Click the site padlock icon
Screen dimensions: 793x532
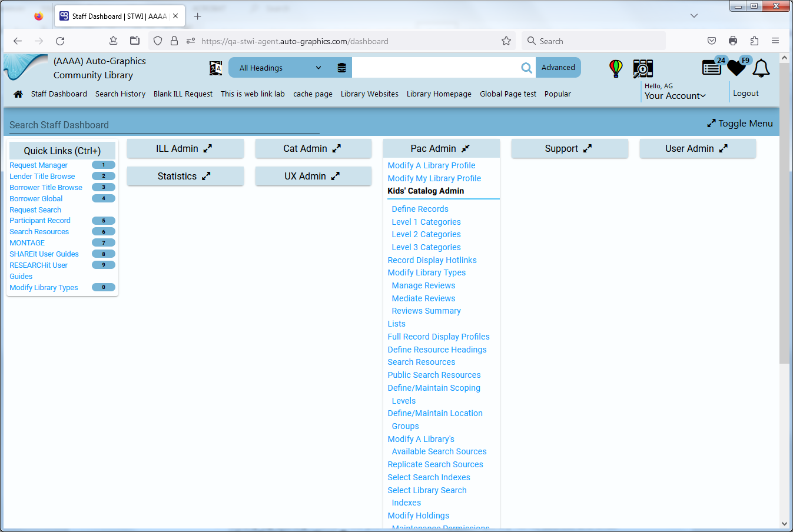point(174,41)
